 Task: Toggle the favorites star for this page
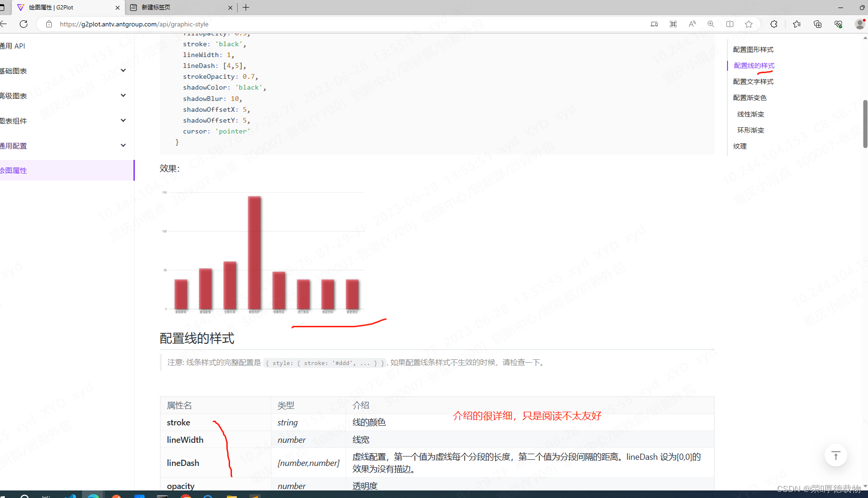click(749, 24)
